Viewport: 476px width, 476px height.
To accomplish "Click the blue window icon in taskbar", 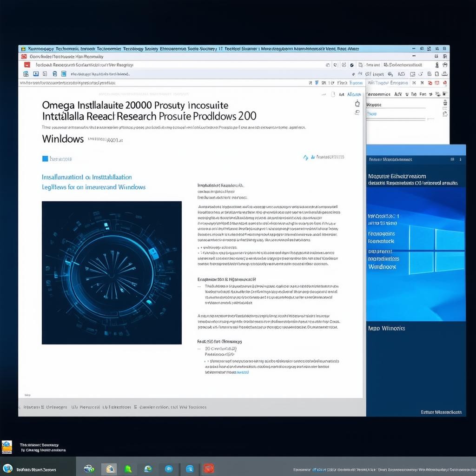I will pos(190,469).
